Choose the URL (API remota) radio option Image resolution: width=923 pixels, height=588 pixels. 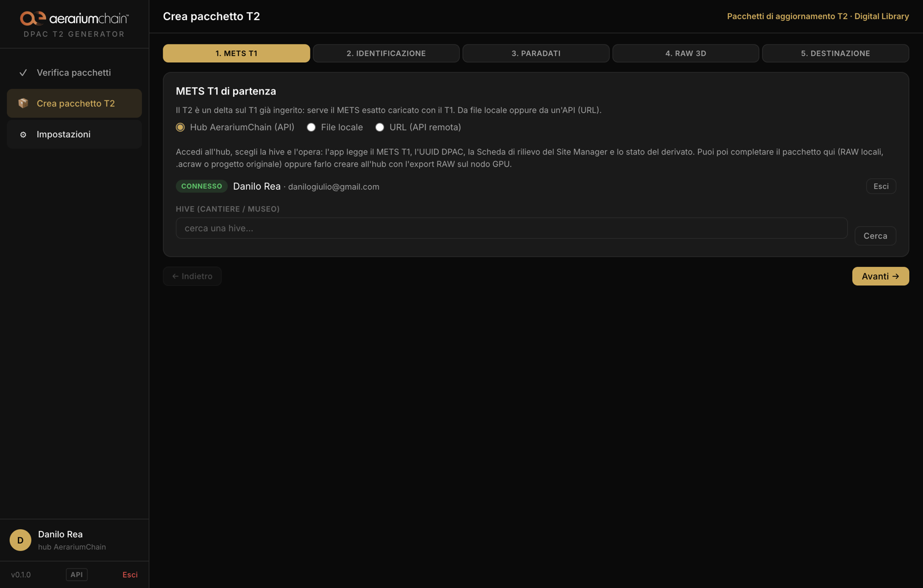pos(380,127)
